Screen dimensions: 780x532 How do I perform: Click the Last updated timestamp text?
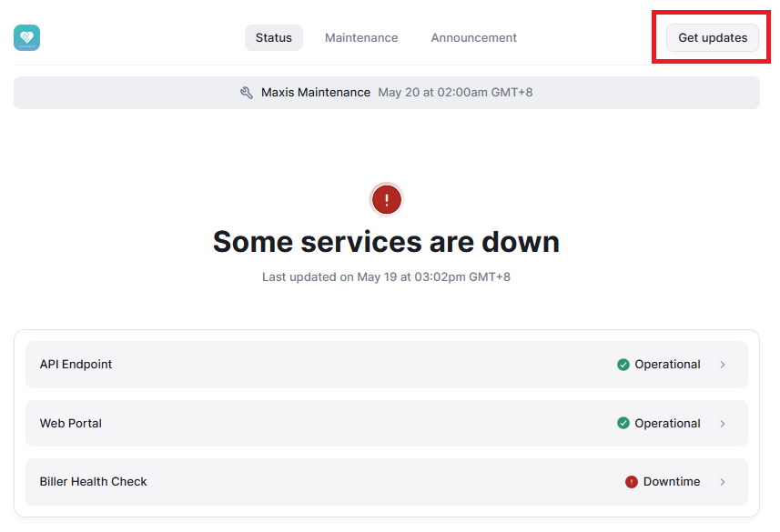coord(386,276)
